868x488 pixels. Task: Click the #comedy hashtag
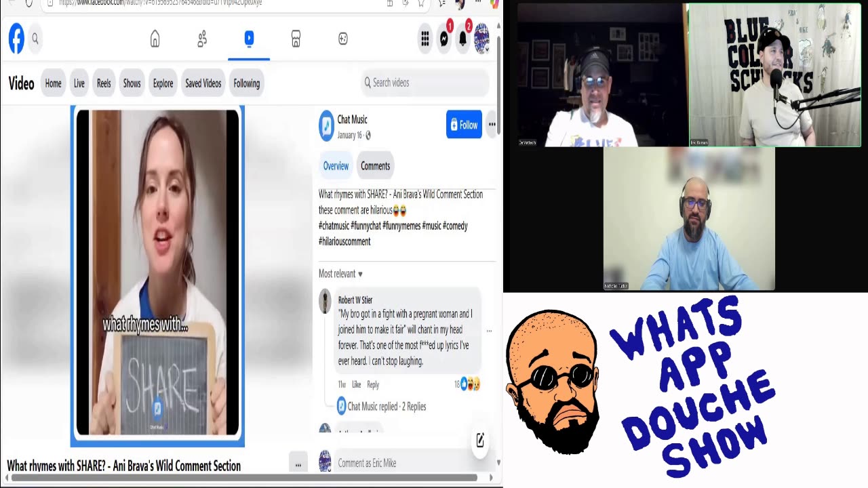point(455,226)
